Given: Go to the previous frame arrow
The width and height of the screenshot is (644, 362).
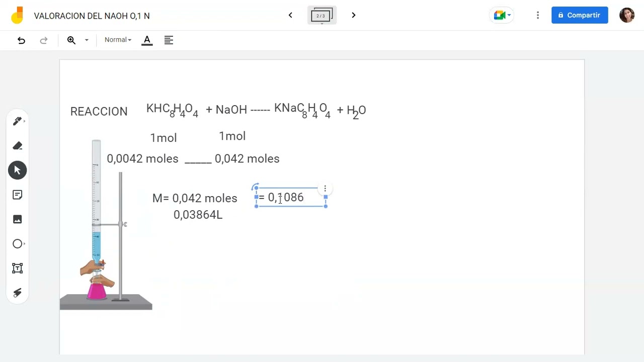Looking at the screenshot, I should click(290, 15).
